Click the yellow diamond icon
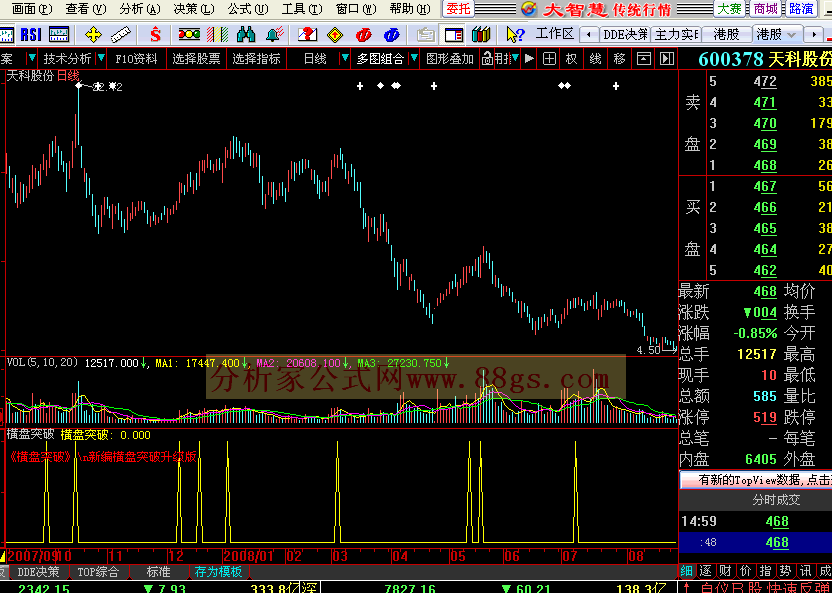The width and height of the screenshot is (832, 593). 335,36
